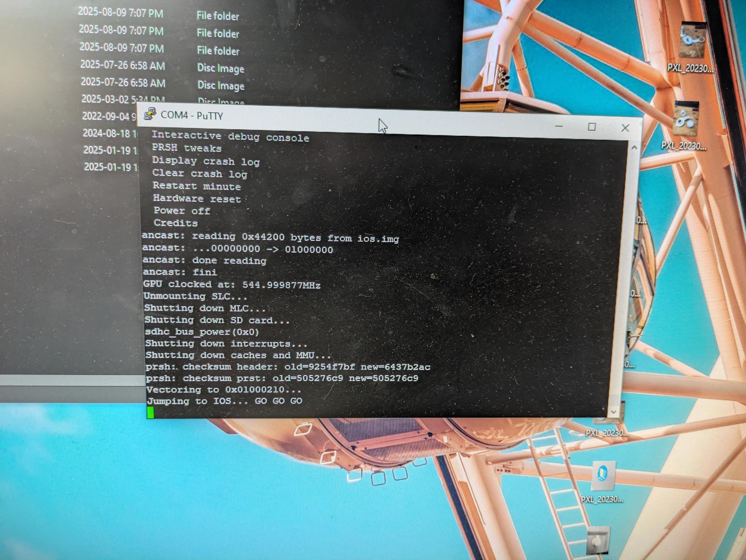The image size is (746, 560).
Task: Click the PuTTY scrollbar down arrow
Action: (x=614, y=412)
